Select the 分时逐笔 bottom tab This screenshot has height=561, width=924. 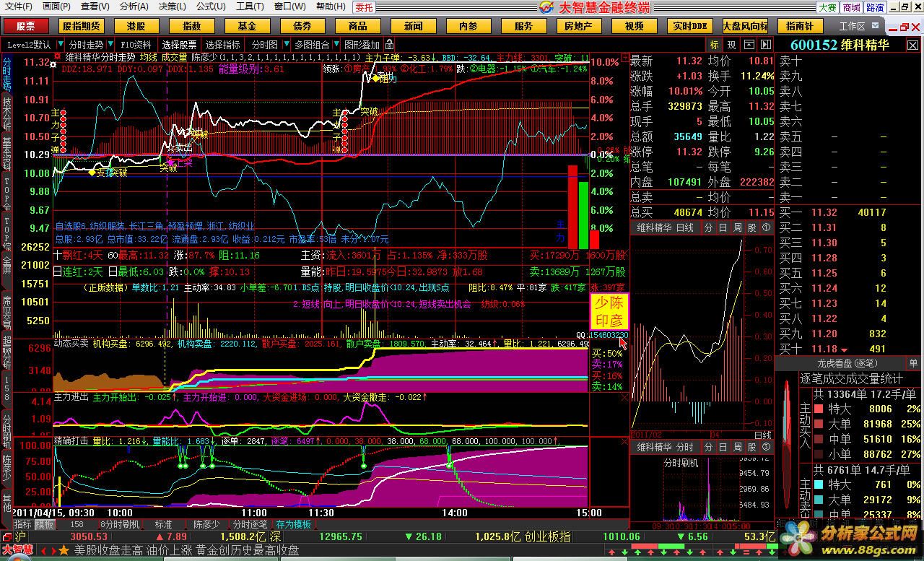coord(250,524)
